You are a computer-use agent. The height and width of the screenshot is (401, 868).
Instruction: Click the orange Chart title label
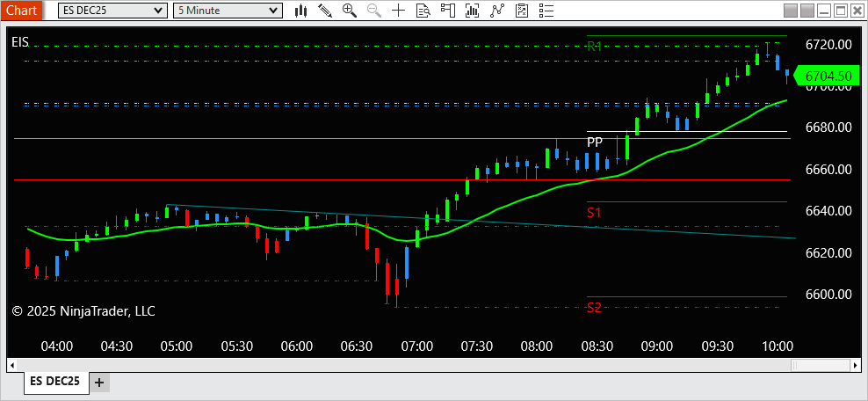pos(22,10)
